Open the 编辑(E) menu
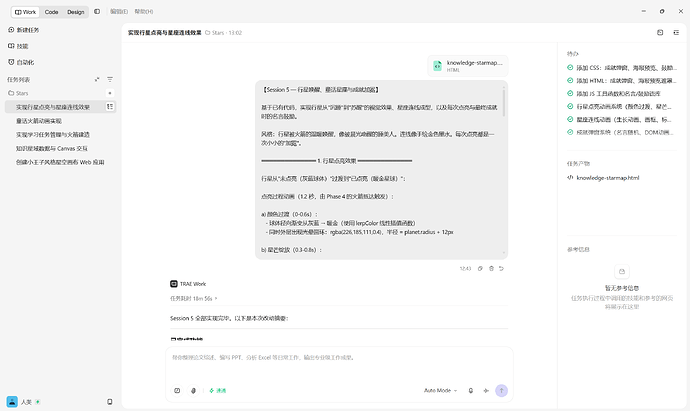The image size is (690, 411). pyautogui.click(x=119, y=11)
